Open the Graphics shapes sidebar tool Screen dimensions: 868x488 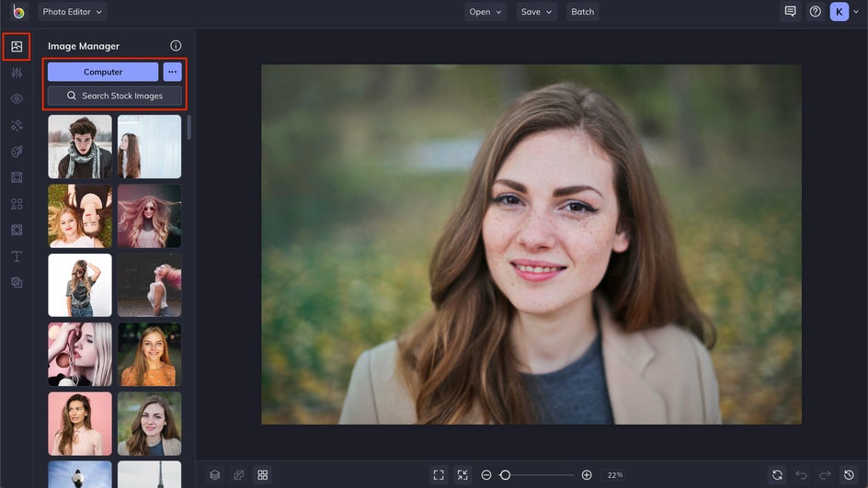click(17, 204)
